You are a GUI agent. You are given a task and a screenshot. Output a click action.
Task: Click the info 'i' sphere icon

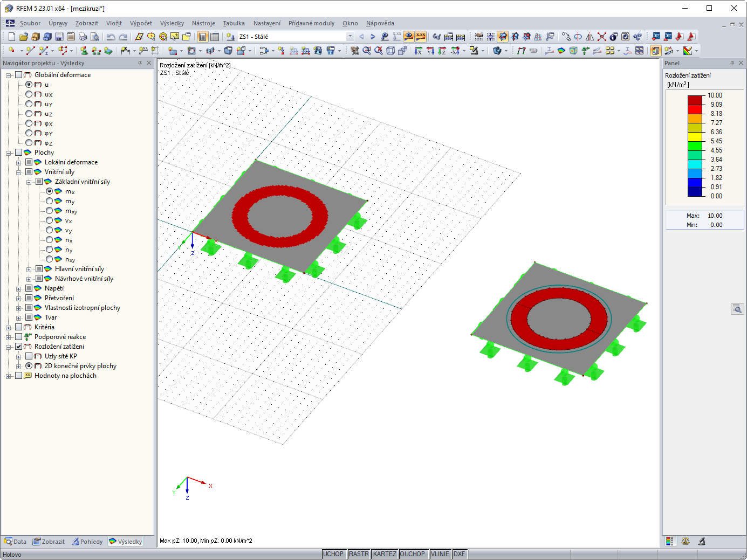point(613,37)
